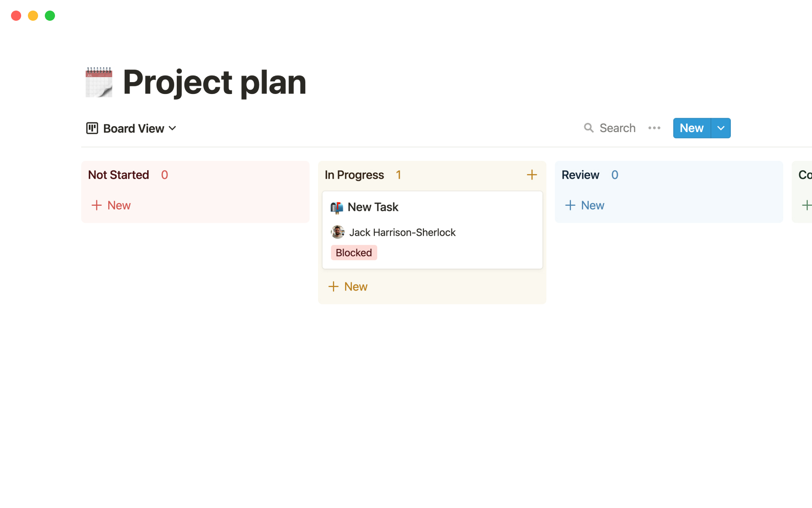
Task: Click the calendar page icon beside Project plan
Action: click(99, 82)
